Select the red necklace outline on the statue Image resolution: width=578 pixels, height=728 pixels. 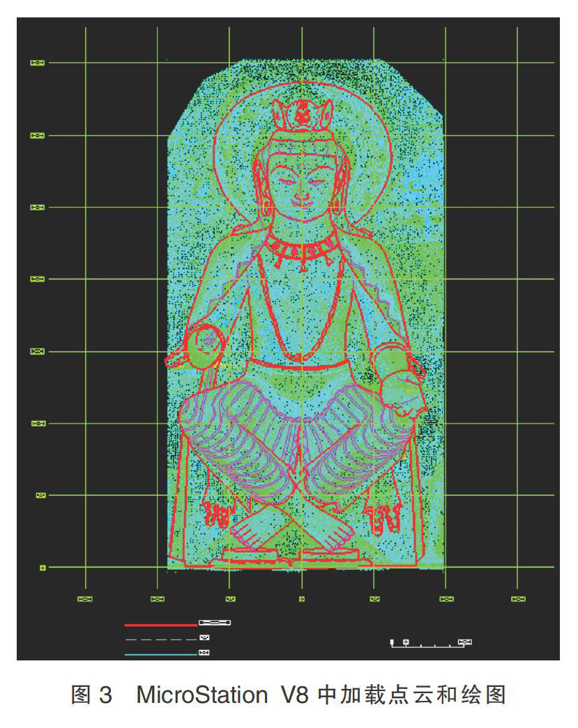(302, 251)
